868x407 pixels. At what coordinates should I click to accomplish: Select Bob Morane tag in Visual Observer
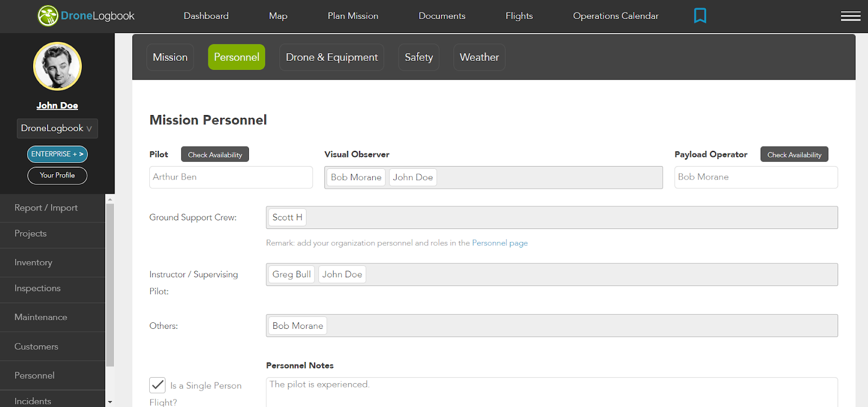pyautogui.click(x=356, y=177)
